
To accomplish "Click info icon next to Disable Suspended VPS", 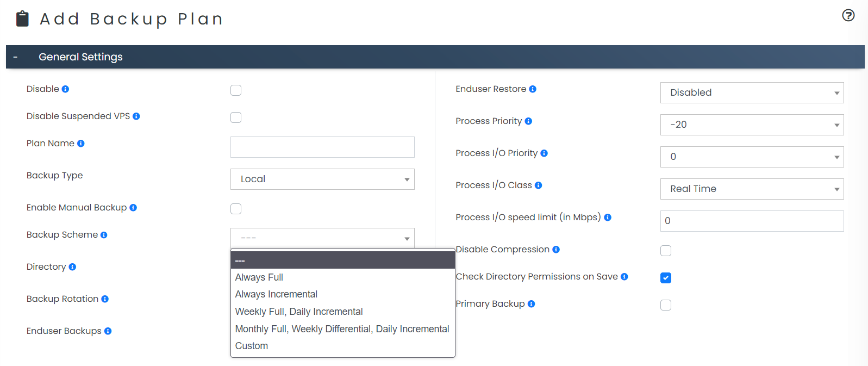I will (136, 116).
